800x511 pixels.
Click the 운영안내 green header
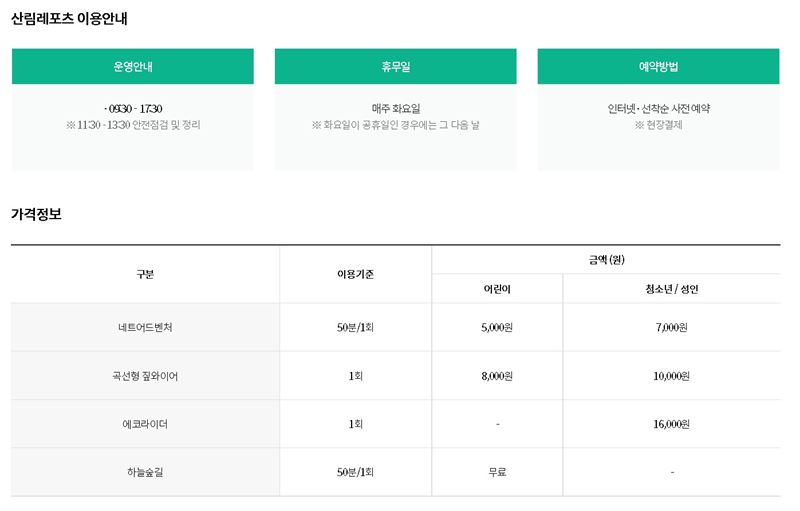133,66
